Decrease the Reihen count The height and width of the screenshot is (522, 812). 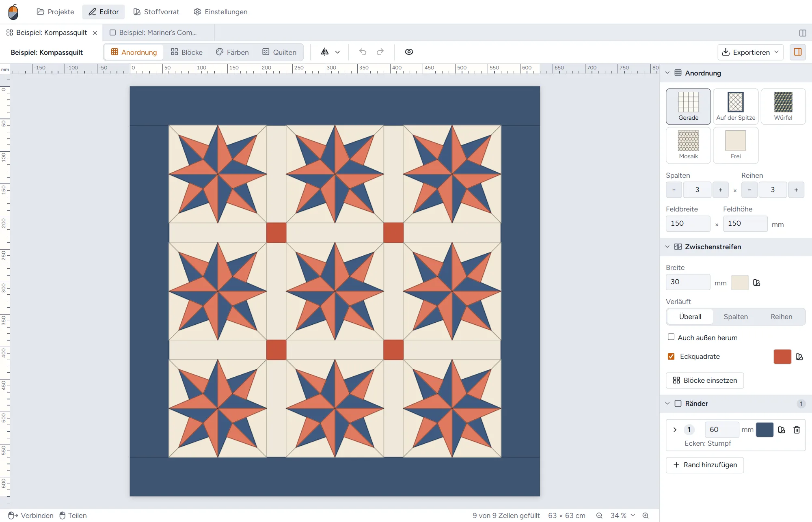pos(749,190)
